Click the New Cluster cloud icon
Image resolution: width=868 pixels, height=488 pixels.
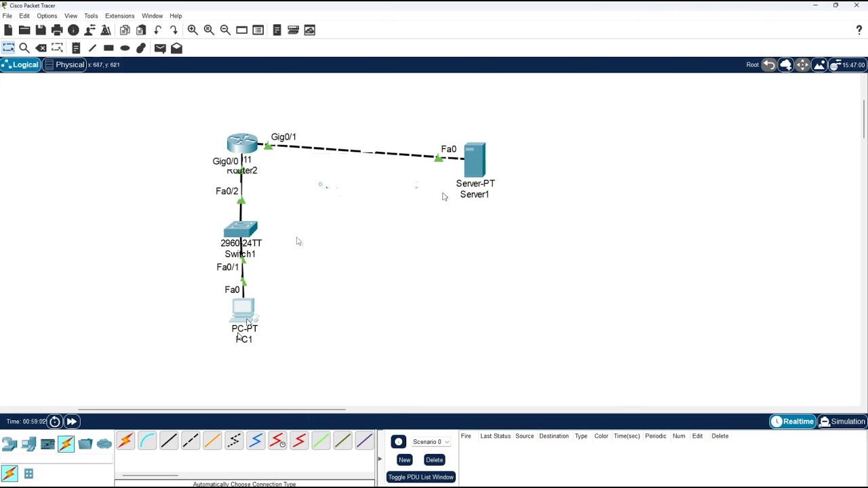click(x=785, y=65)
